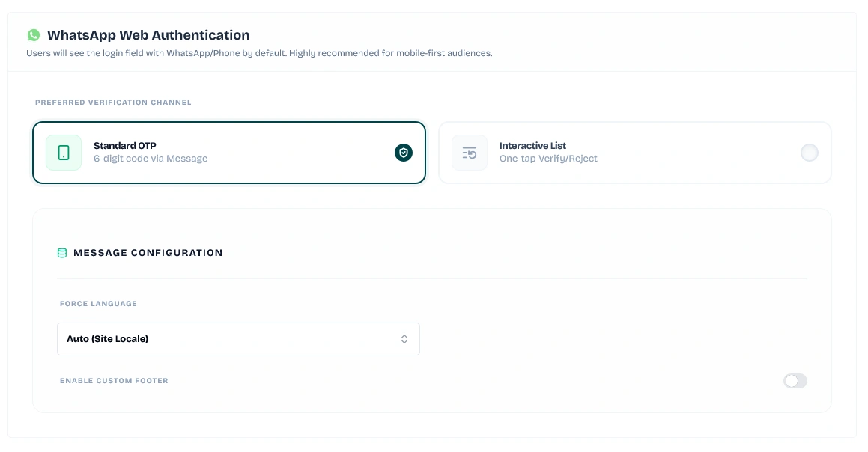Click the Interactive List title text
The width and height of the screenshot is (868, 452).
pos(532,145)
